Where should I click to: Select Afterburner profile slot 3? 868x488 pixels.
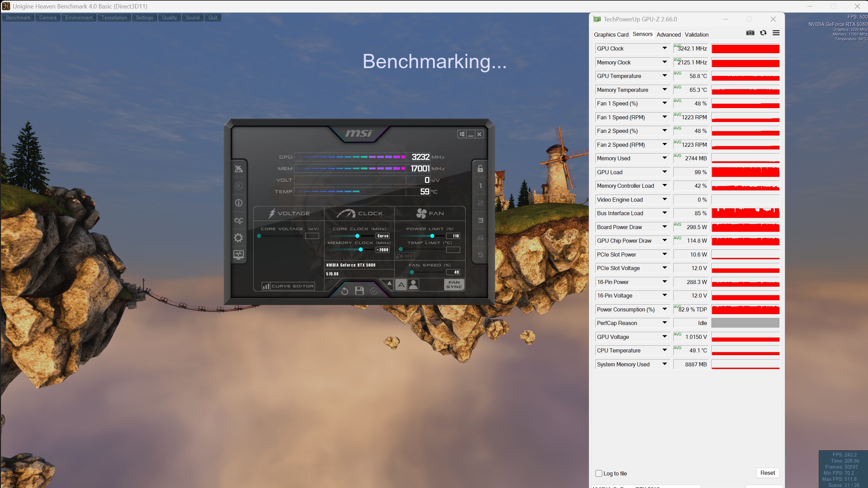480,220
